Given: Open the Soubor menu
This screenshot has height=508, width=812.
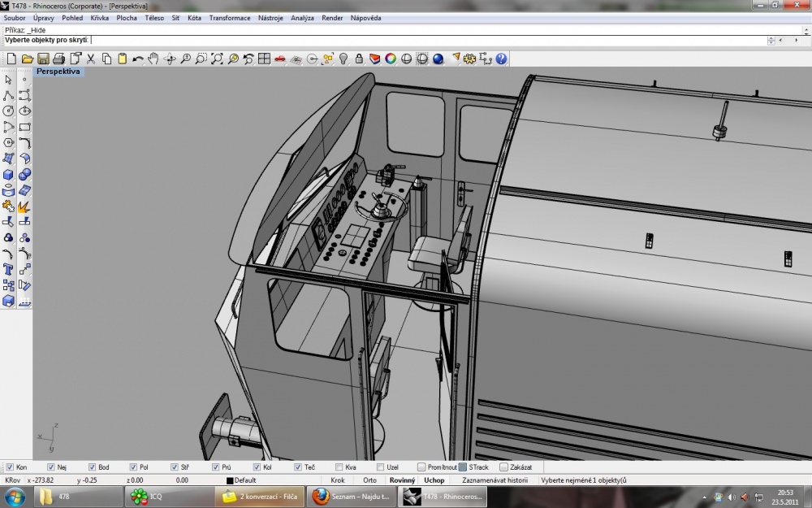Looking at the screenshot, I should [15, 18].
